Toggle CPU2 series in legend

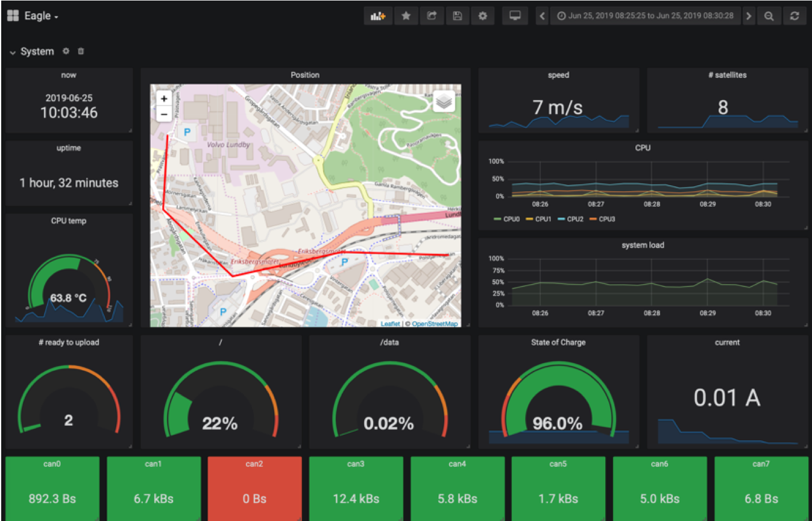pyautogui.click(x=571, y=219)
